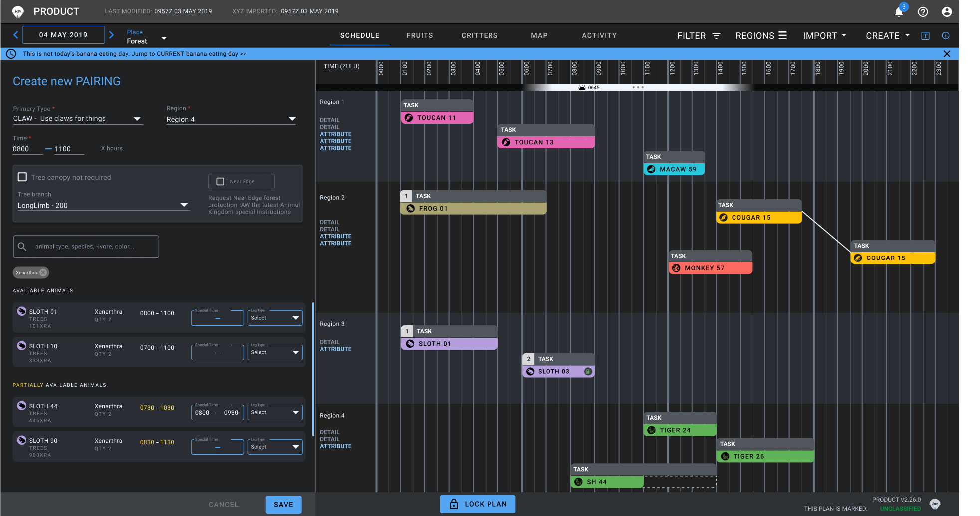The image size is (980, 516).
Task: Select the COUGAR 15 task at 1400
Action: (x=759, y=211)
